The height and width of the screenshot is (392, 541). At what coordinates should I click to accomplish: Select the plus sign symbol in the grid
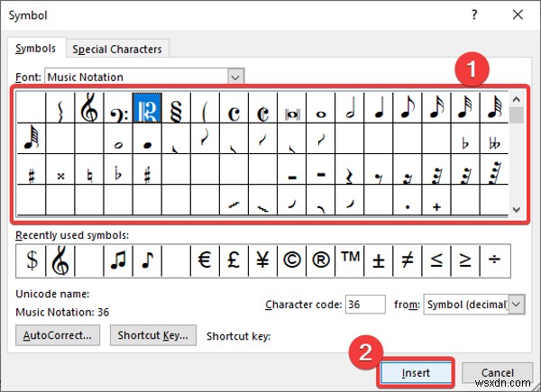[x=436, y=200]
